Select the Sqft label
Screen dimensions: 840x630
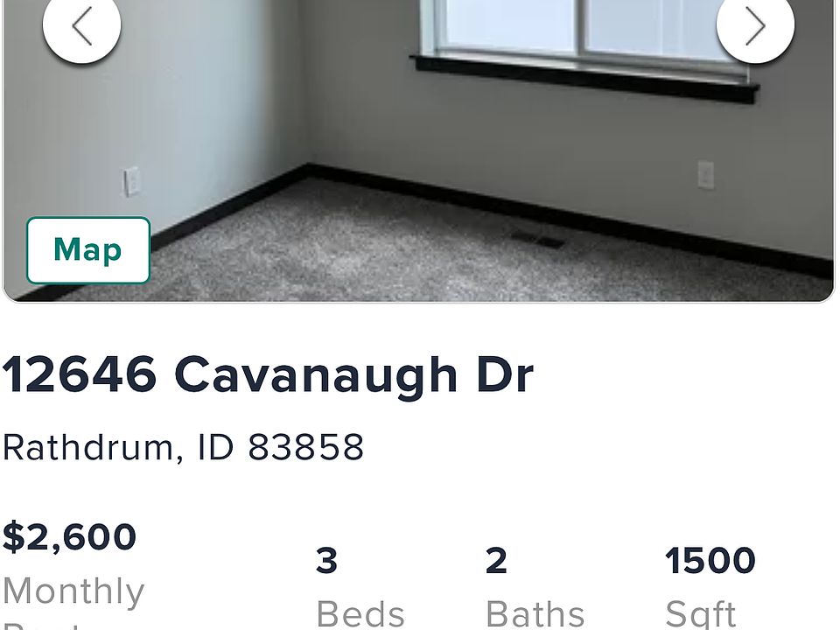[x=701, y=614]
